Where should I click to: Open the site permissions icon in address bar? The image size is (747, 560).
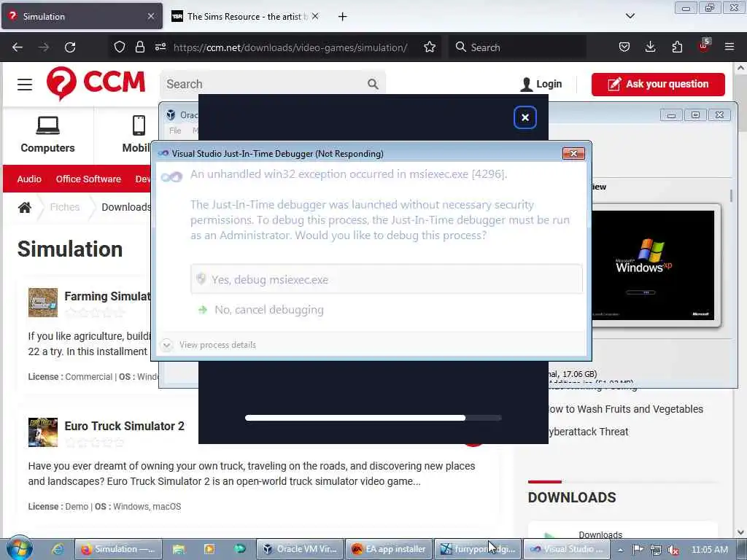click(x=160, y=47)
